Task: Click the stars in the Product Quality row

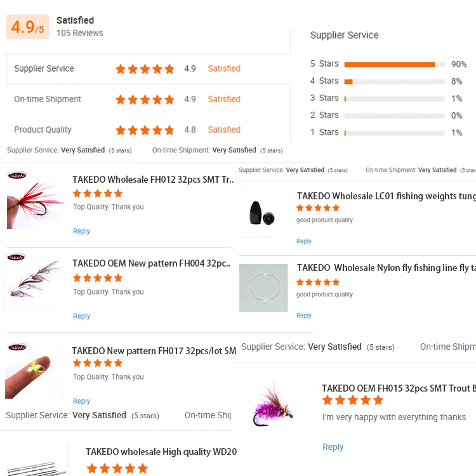Action: coord(145,130)
